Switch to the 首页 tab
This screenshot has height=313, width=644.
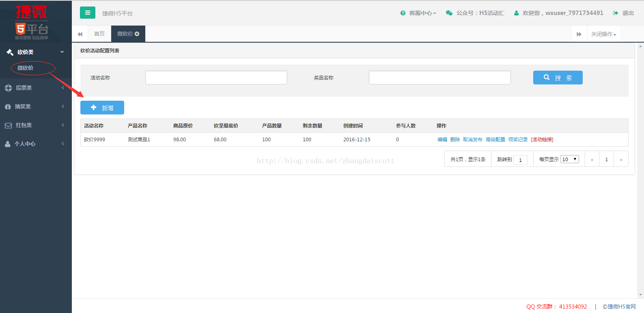[x=99, y=34]
